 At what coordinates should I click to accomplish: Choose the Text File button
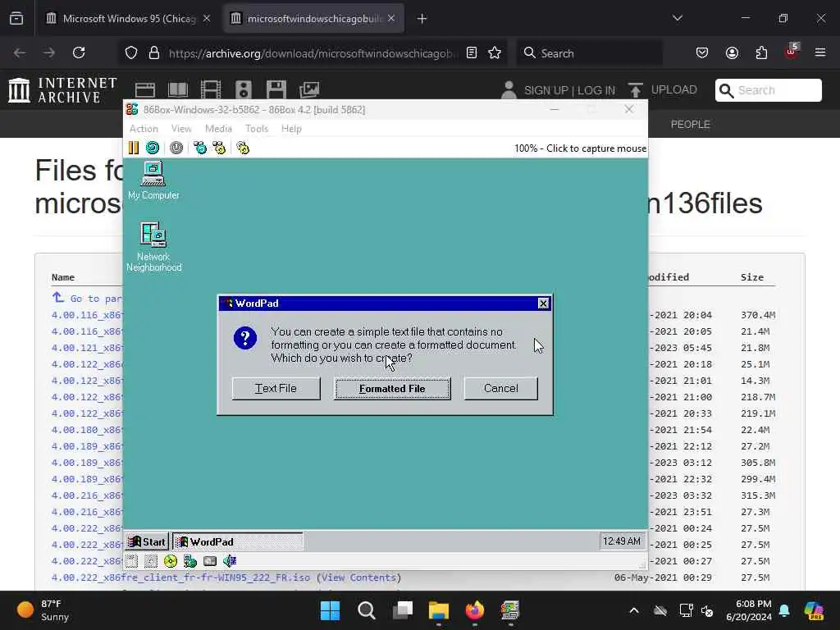coord(276,388)
